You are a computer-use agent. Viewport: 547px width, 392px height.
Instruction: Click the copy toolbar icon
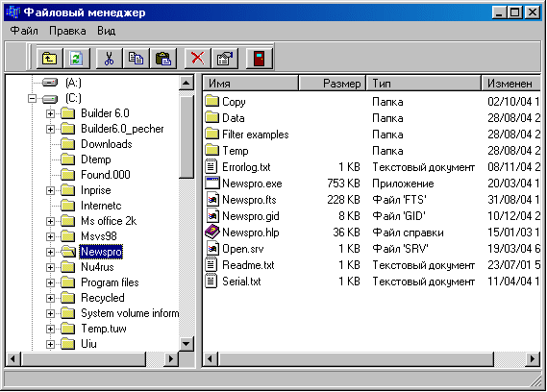coord(136,58)
